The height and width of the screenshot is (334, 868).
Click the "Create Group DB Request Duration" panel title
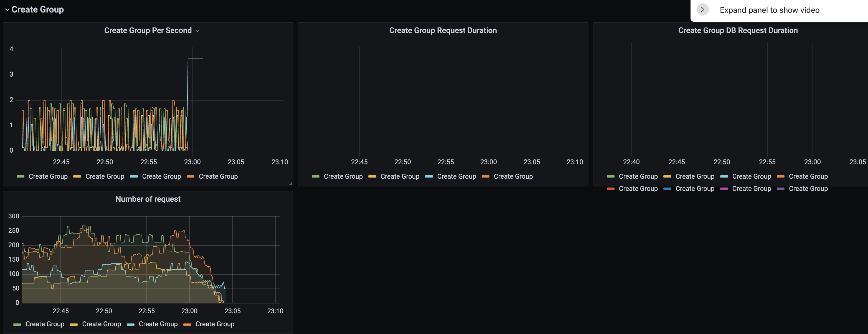tap(738, 30)
